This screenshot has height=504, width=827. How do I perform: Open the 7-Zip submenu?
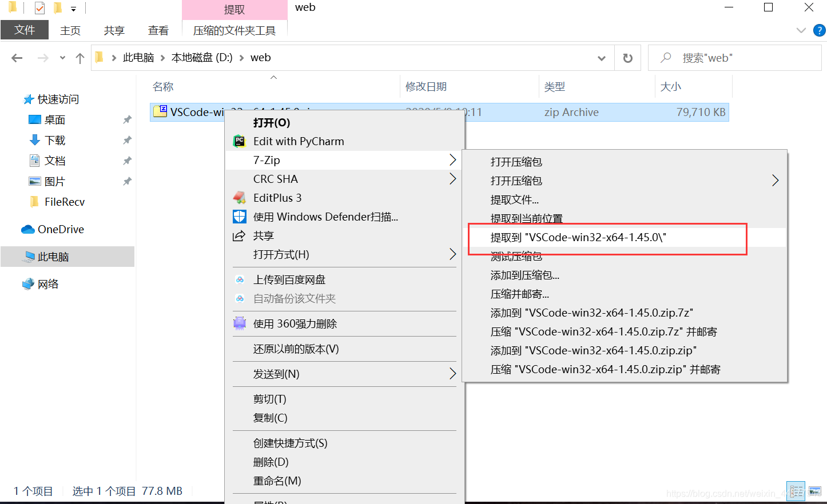pos(345,160)
